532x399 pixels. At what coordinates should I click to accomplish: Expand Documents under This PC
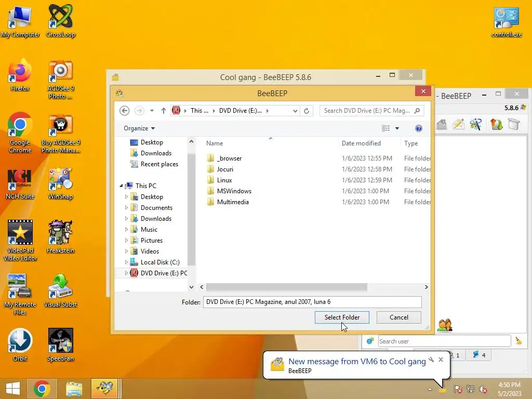pos(126,208)
